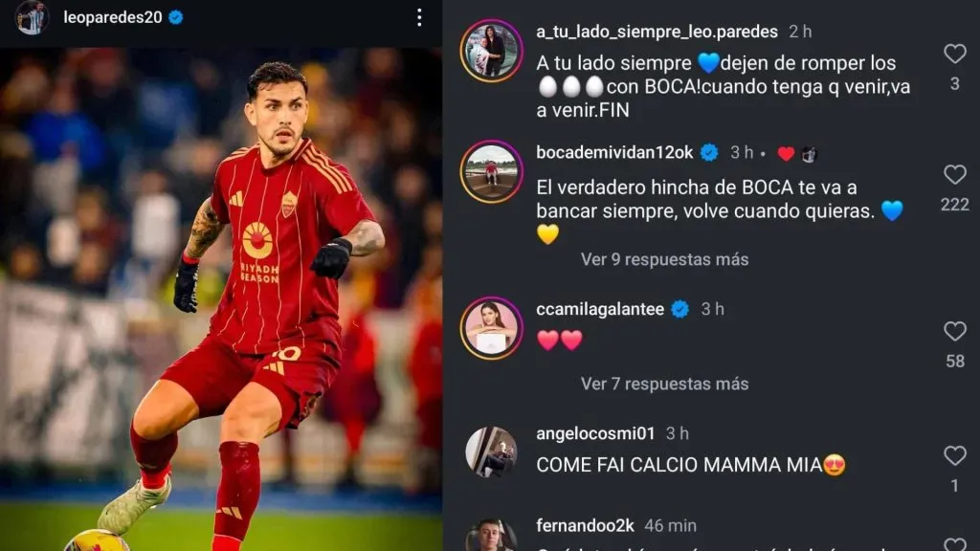Image resolution: width=980 pixels, height=551 pixels.
Task: Like the fernandoo2k comment
Action: pos(955,544)
